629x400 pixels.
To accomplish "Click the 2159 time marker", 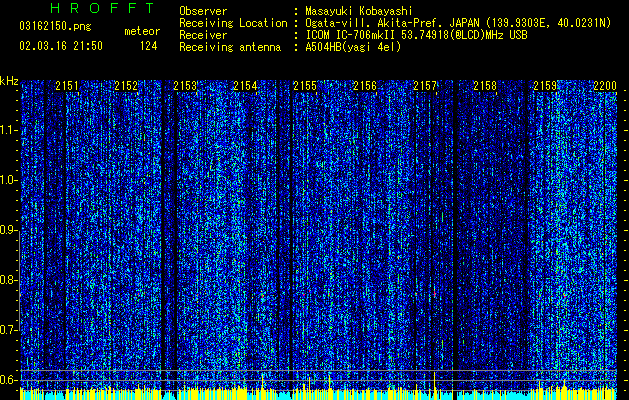I will 545,86.
